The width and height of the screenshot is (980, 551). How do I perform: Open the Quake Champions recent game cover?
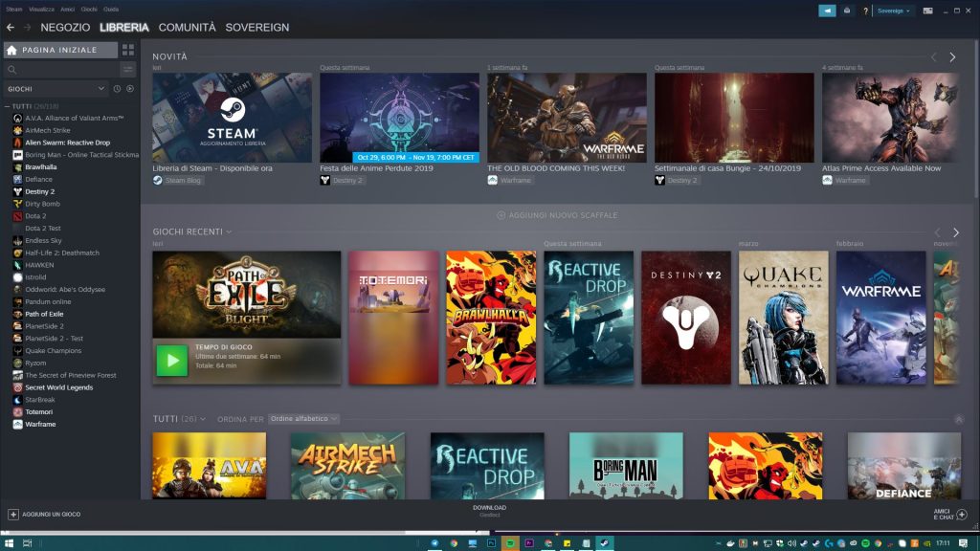coord(783,318)
